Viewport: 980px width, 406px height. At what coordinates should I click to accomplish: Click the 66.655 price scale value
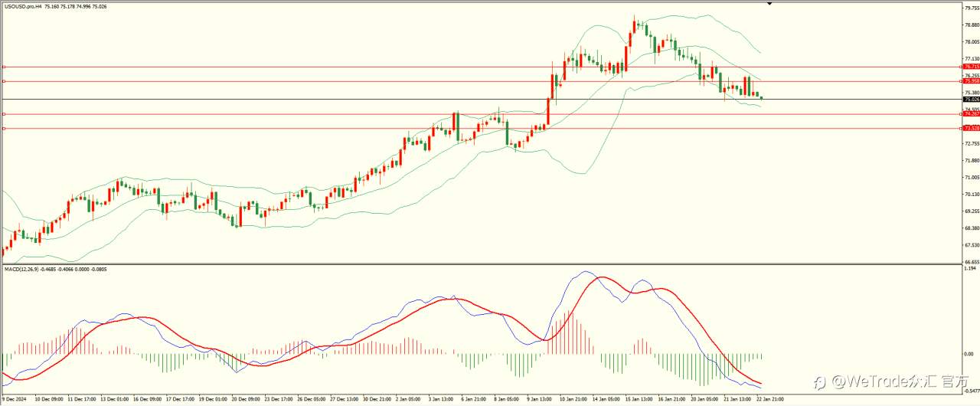point(972,261)
